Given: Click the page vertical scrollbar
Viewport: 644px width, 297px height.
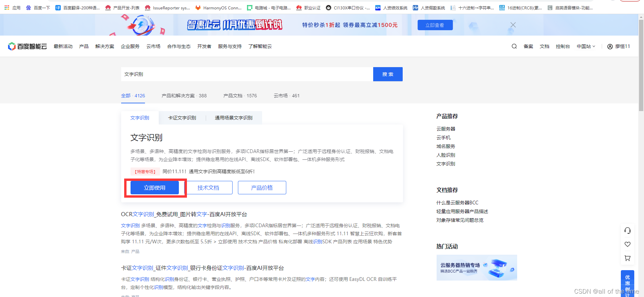Looking at the screenshot, I should [641, 65].
